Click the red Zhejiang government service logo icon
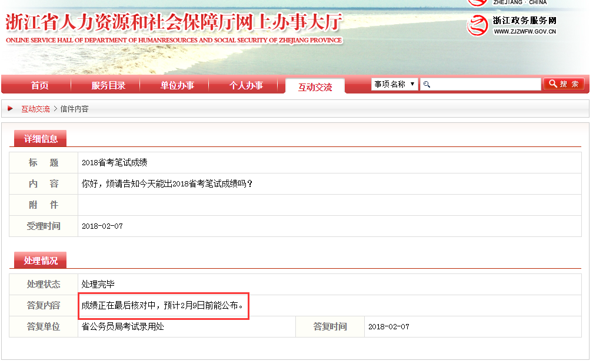Screen dimensions: 596x364 click(x=477, y=25)
